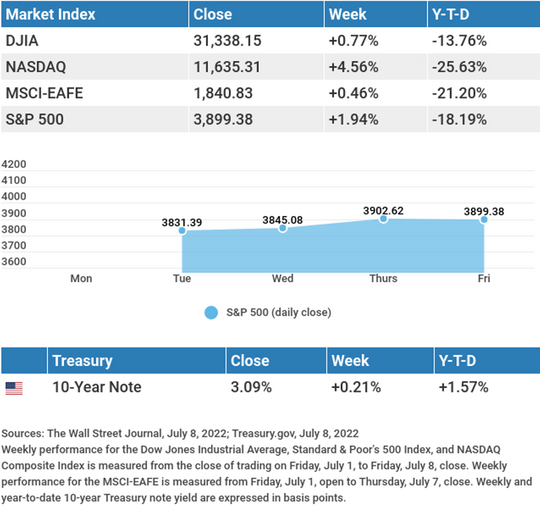
Task: Select the Tuesday data point 3831.39
Action: point(182,230)
